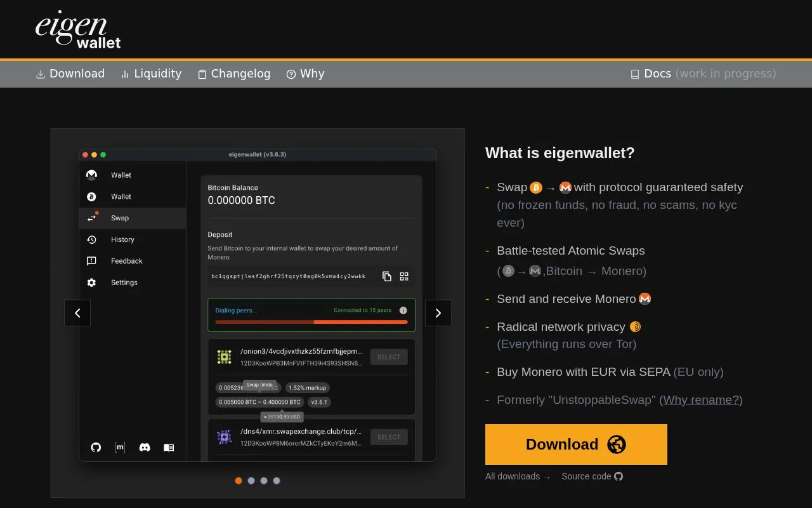
Task: Click the eigenwallet logo
Action: (x=78, y=29)
